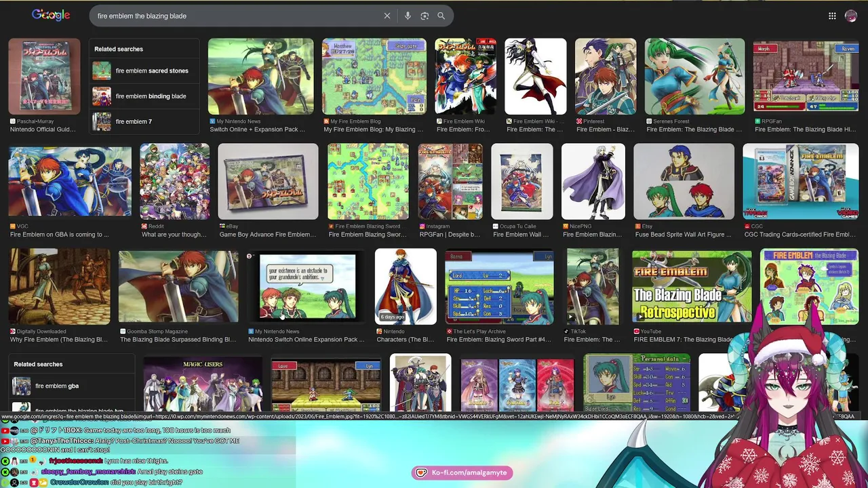Viewport: 868px width, 488px height.
Task: Click source label 'Fire Emblem Wiki' under black-haired character
Action: [533, 121]
